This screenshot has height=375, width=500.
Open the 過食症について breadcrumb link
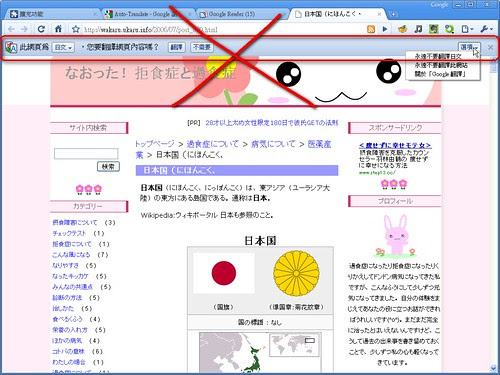(x=212, y=144)
